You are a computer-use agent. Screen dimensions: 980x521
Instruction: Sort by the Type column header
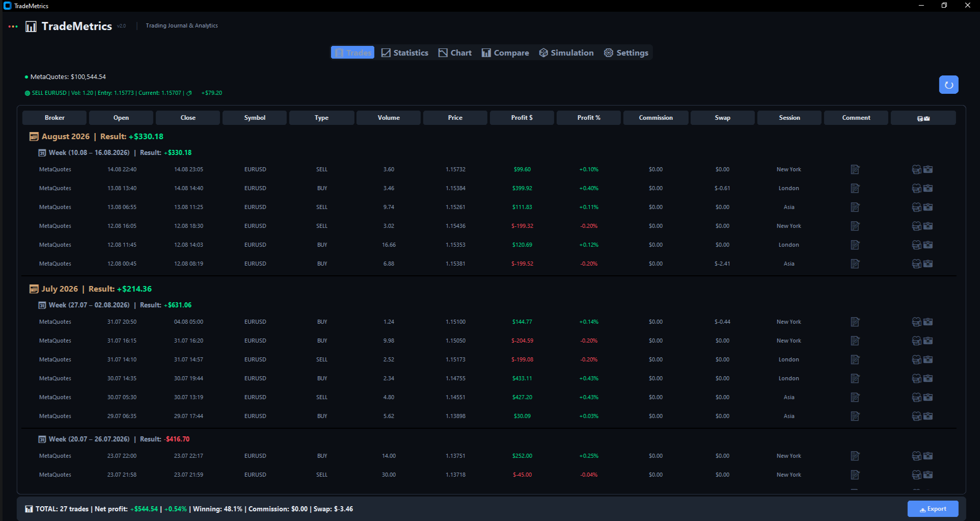(321, 118)
